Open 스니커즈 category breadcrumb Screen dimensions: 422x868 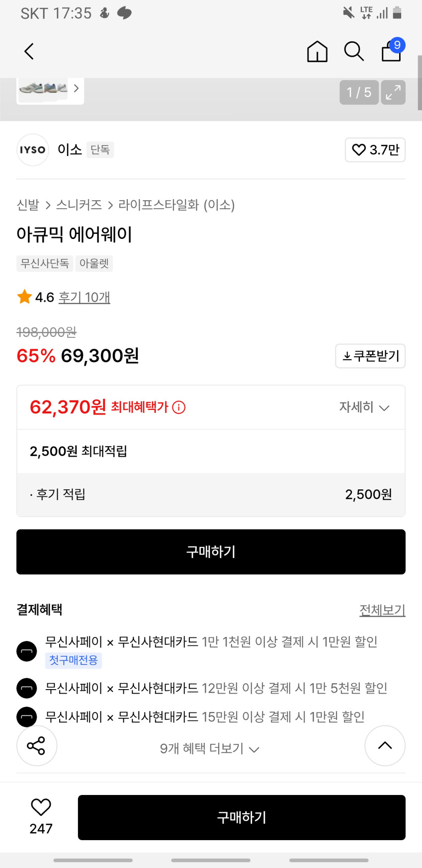click(79, 205)
